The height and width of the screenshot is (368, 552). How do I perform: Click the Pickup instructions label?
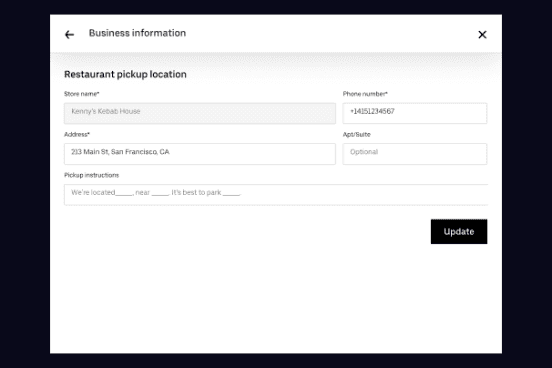pyautogui.click(x=92, y=175)
